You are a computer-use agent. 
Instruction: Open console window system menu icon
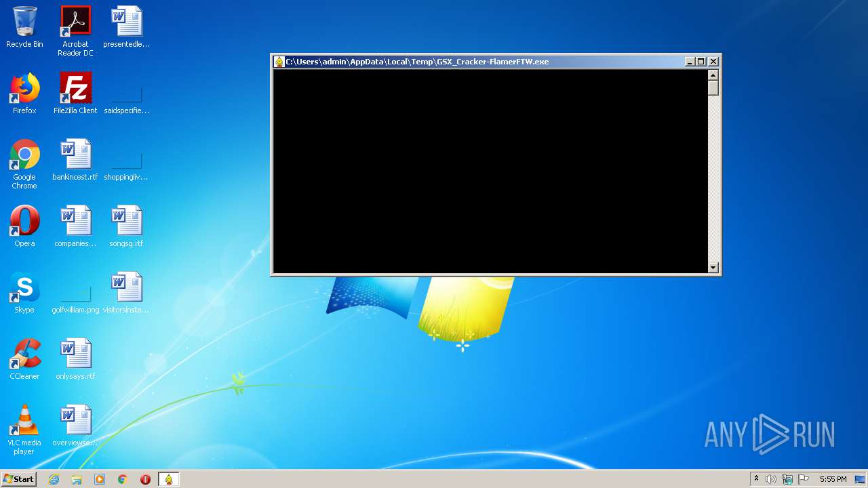pos(279,62)
